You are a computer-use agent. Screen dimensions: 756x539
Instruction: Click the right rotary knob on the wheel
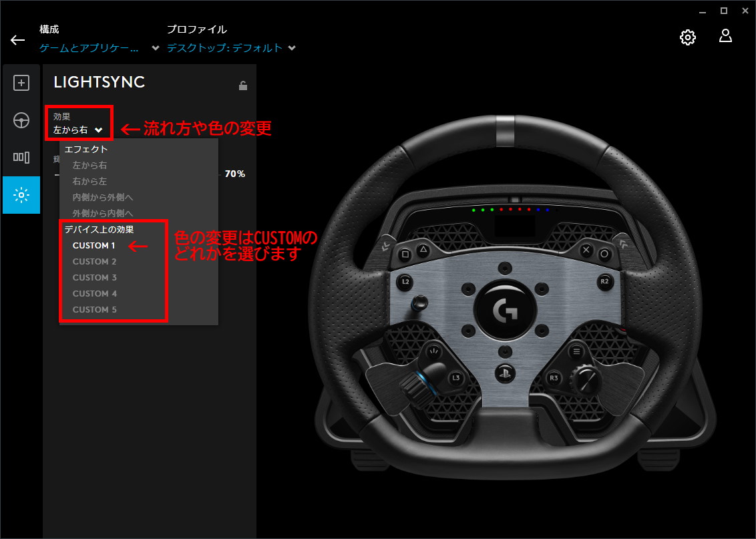[585, 380]
